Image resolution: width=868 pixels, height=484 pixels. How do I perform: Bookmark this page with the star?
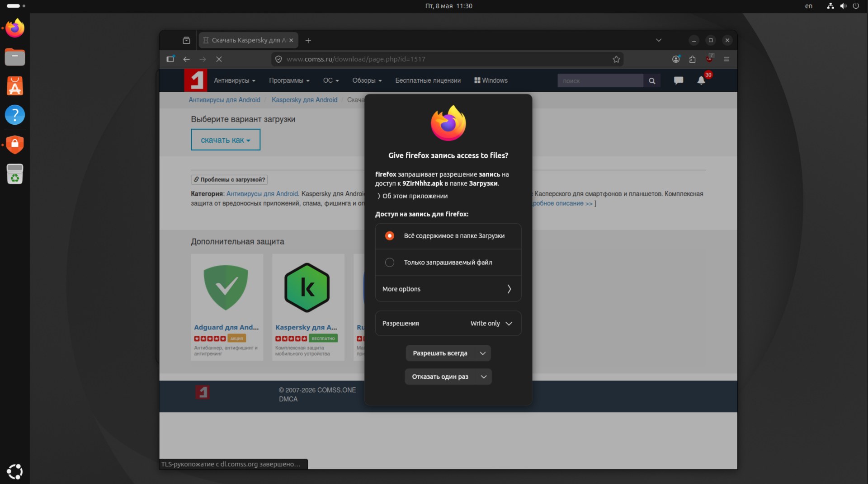pyautogui.click(x=616, y=59)
